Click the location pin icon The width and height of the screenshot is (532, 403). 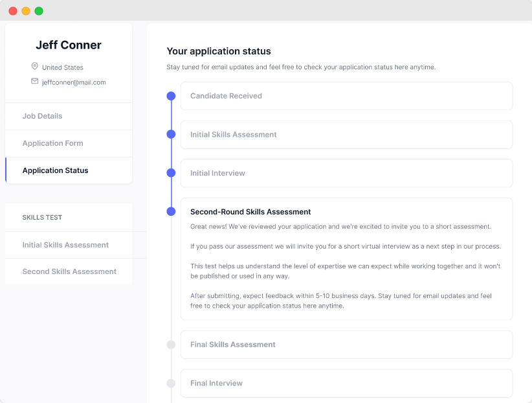[x=35, y=67]
